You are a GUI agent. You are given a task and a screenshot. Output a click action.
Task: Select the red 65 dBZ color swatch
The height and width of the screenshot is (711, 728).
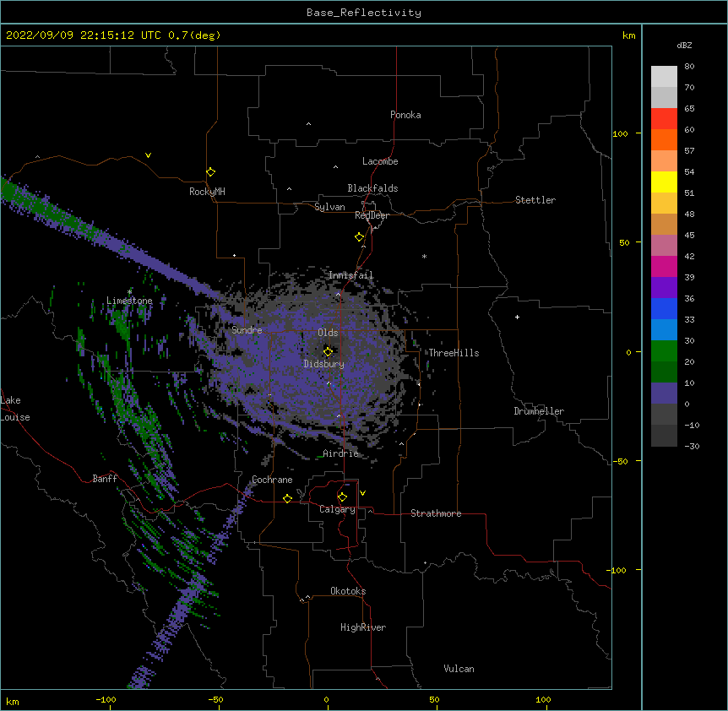click(x=664, y=118)
